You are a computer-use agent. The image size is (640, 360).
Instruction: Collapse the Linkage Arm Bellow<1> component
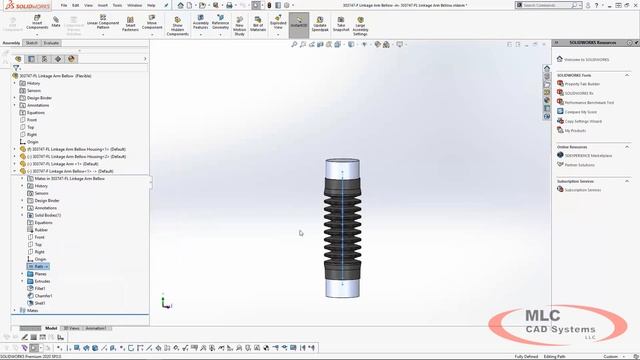pyautogui.click(x=15, y=171)
